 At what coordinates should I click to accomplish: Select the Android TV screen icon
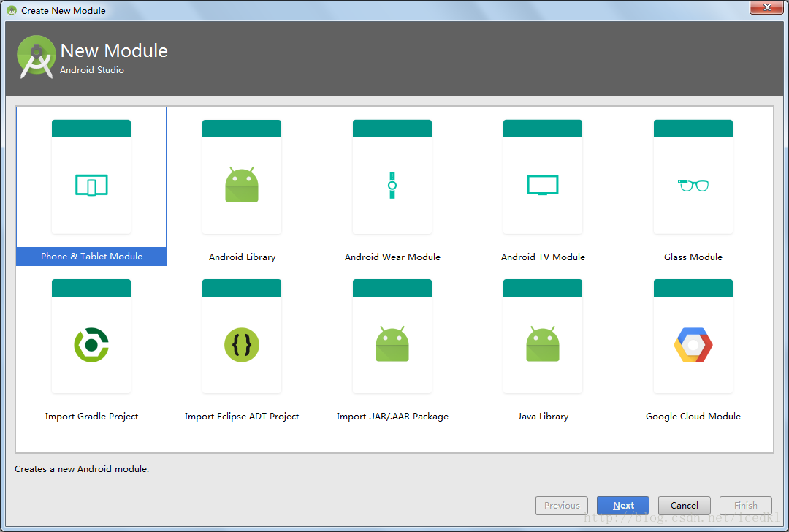click(542, 185)
